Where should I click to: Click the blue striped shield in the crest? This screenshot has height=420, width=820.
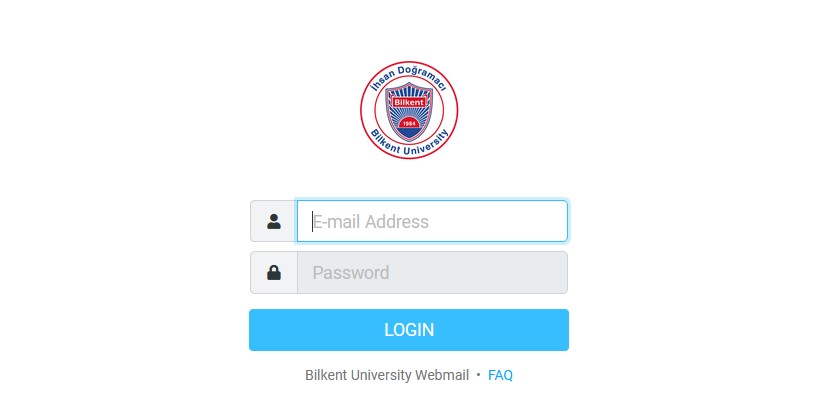409,111
